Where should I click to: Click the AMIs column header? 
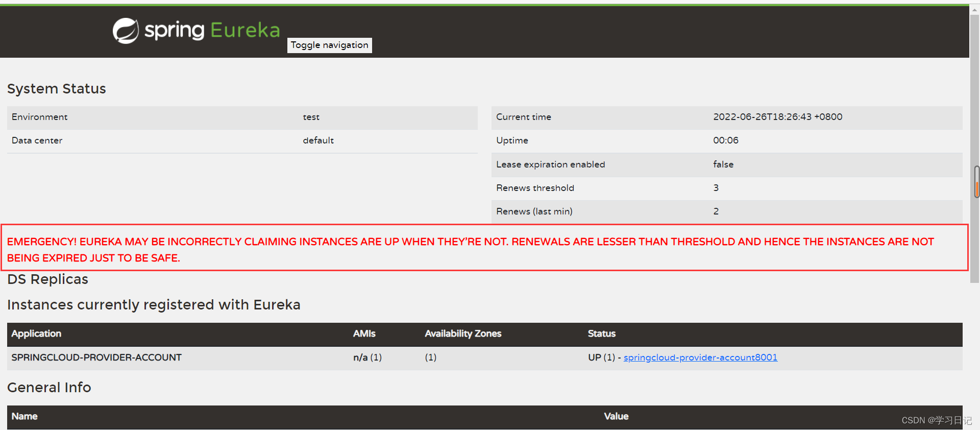tap(364, 333)
